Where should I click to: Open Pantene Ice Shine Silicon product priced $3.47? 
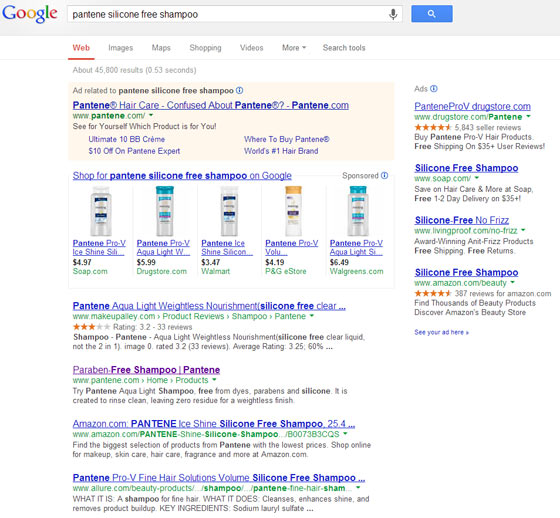coord(227,248)
